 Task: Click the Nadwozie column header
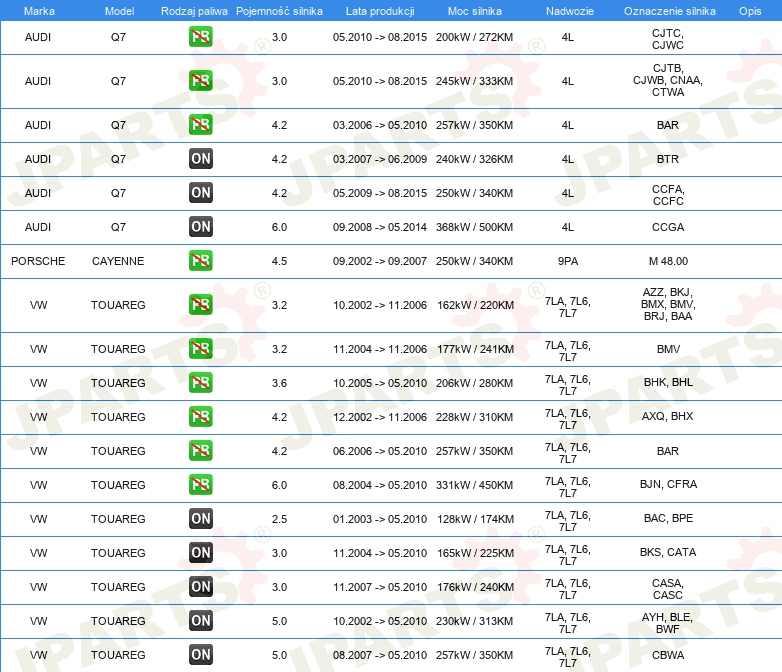click(x=570, y=11)
